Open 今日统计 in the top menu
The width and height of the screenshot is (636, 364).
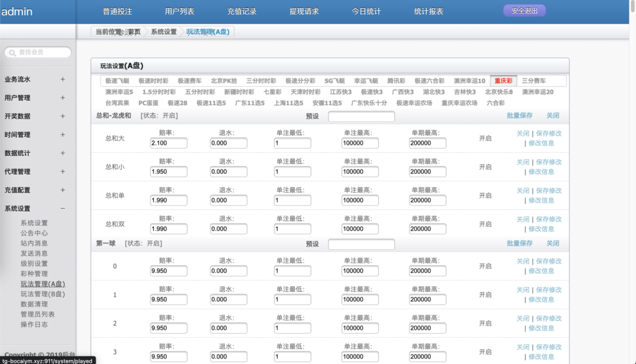coord(366,12)
